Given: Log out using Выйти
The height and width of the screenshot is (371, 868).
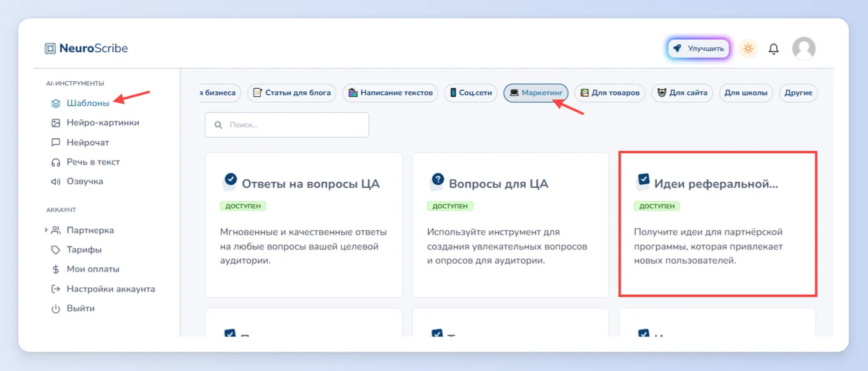Looking at the screenshot, I should (81, 308).
